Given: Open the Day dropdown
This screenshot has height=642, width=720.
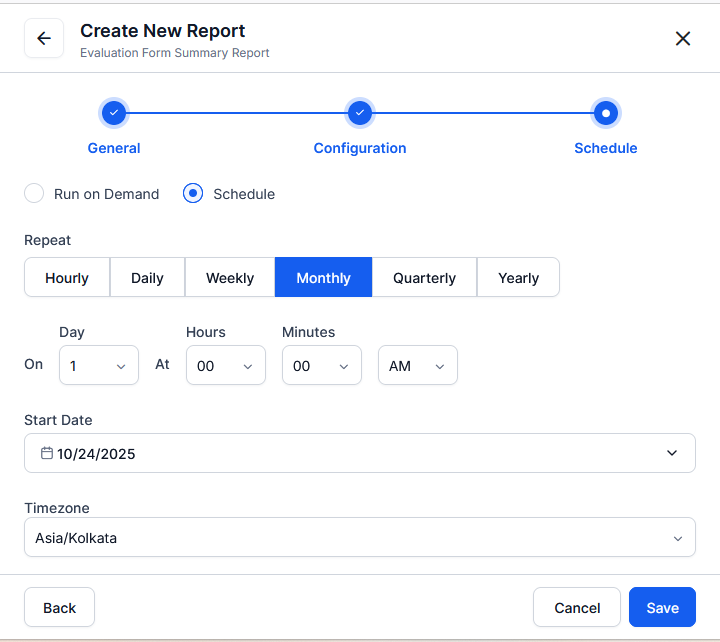Looking at the screenshot, I should 99,366.
